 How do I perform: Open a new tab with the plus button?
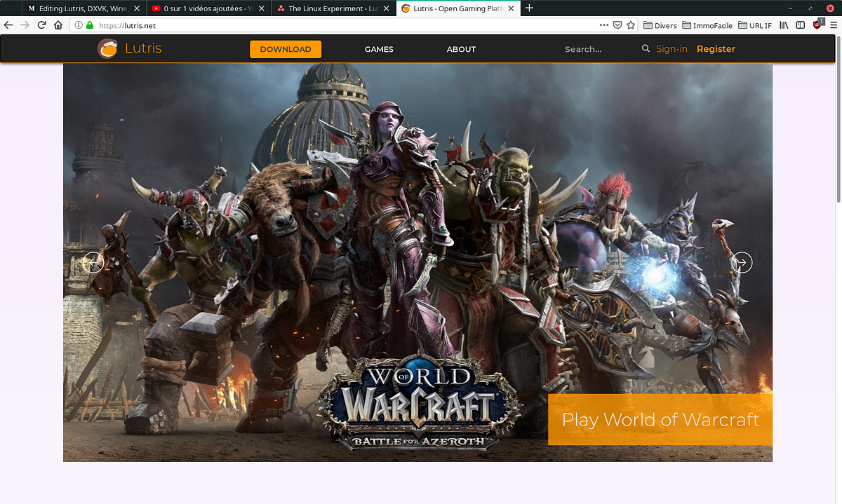529,8
